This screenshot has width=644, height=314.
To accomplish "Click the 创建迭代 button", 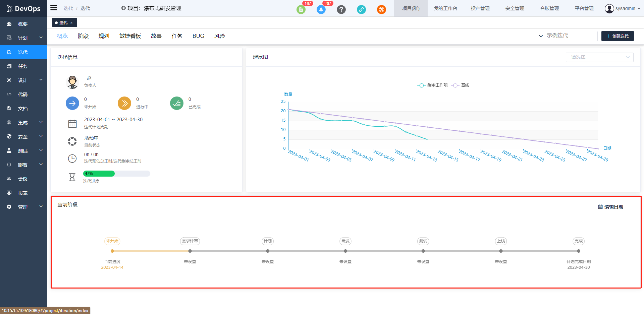I will click(618, 36).
